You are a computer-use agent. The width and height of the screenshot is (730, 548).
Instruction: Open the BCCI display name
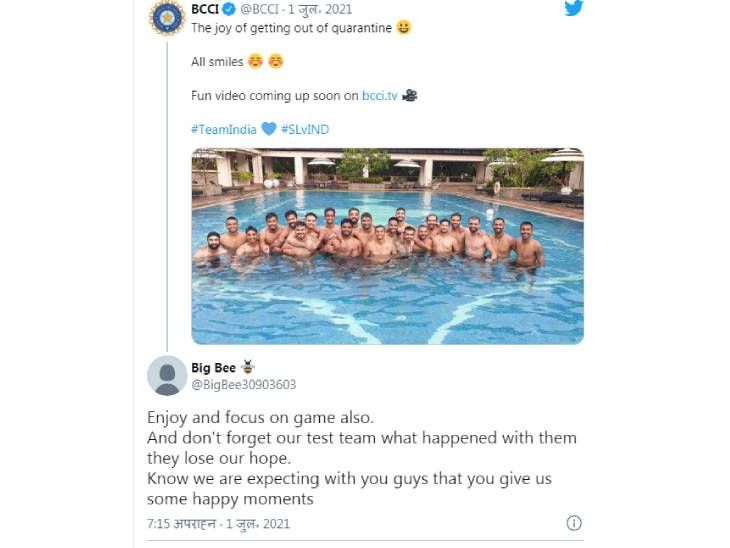pyautogui.click(x=205, y=9)
